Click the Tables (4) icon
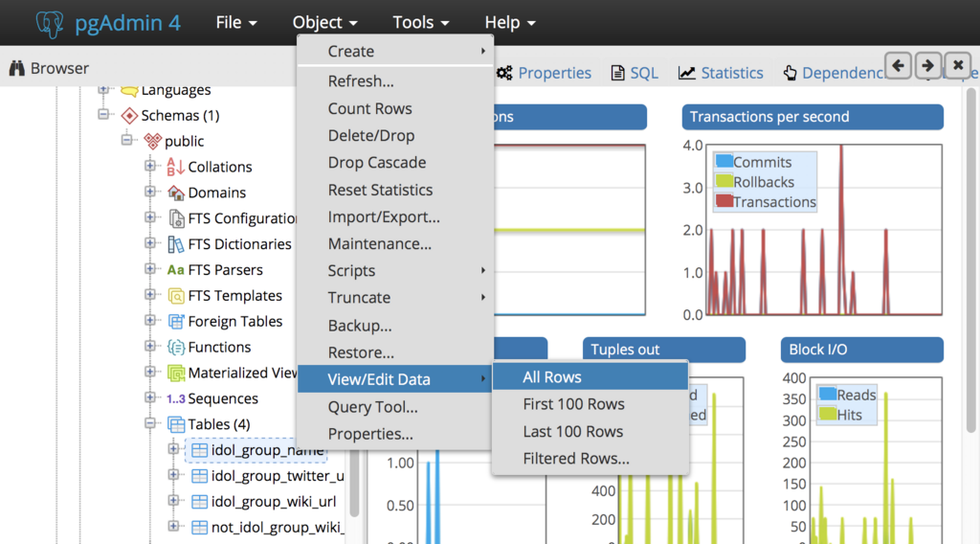The height and width of the screenshot is (544, 980). pyautogui.click(x=176, y=424)
